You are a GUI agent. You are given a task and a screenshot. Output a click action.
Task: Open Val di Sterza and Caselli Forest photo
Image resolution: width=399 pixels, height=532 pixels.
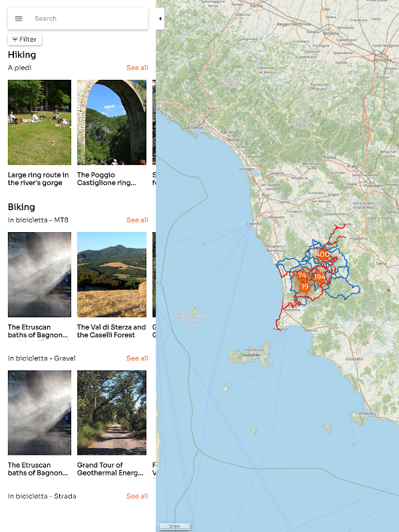tap(112, 275)
